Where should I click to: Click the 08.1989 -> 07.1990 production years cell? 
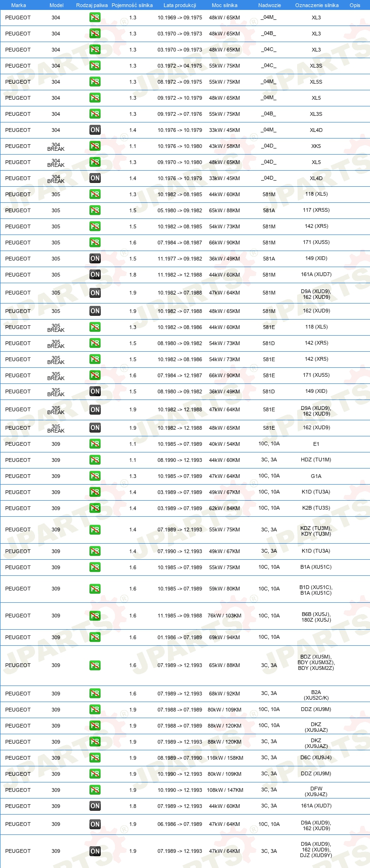pos(180,758)
